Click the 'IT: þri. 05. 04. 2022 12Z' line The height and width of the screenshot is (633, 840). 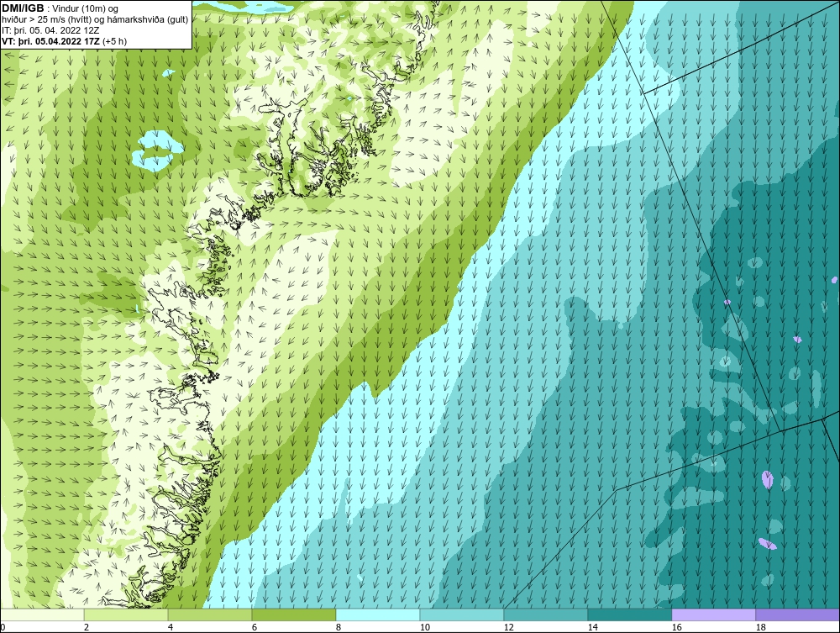point(50,30)
